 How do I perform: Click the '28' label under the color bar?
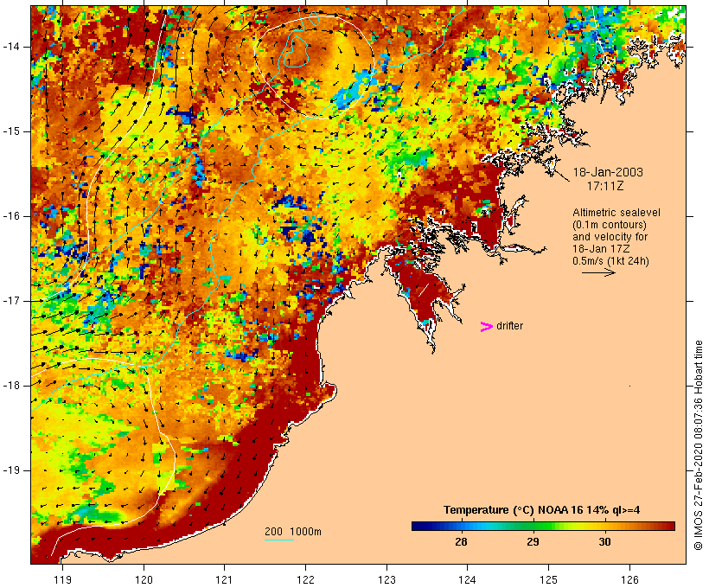point(461,541)
